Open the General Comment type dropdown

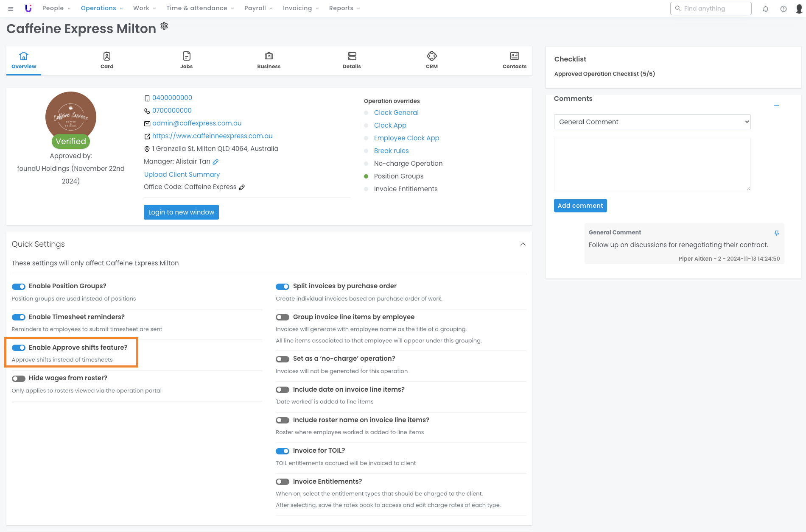[652, 122]
